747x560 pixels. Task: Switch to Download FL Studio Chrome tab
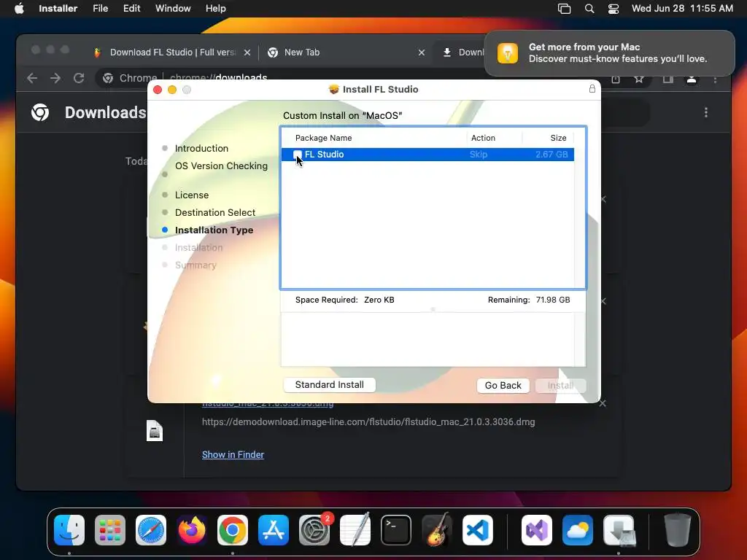tap(173, 52)
